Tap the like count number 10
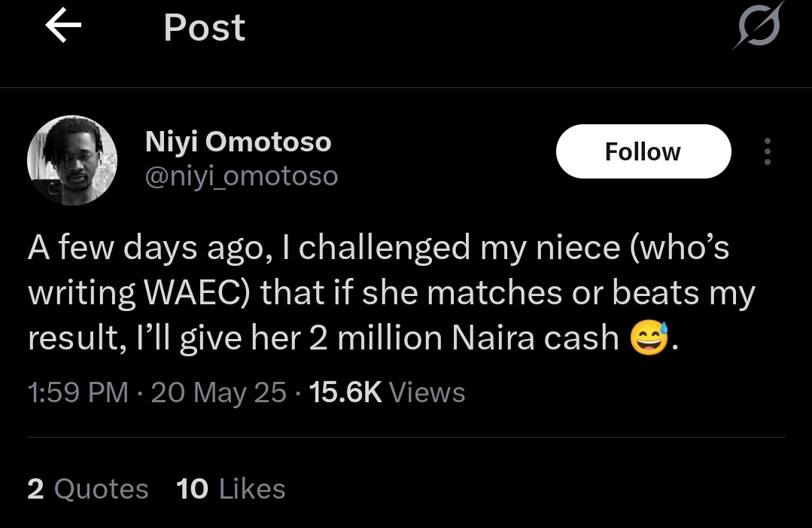Image resolution: width=812 pixels, height=528 pixels. click(192, 490)
